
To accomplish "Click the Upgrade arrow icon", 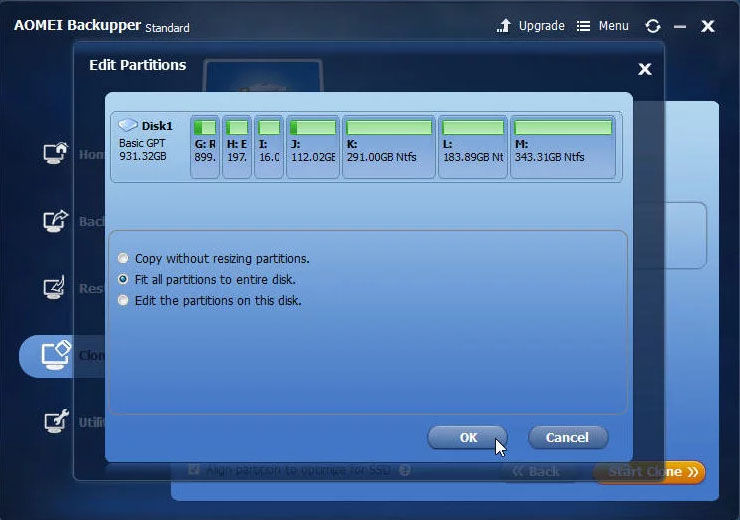I will pos(504,25).
